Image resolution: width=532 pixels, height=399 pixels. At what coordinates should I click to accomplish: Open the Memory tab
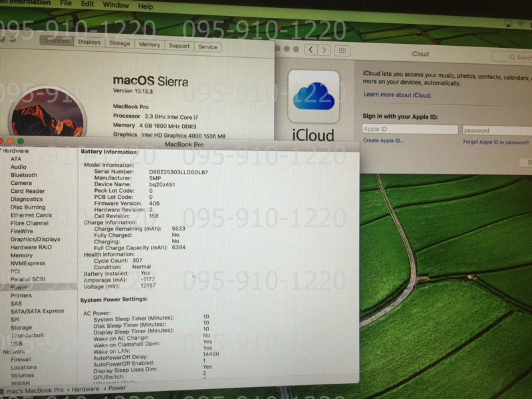(149, 45)
